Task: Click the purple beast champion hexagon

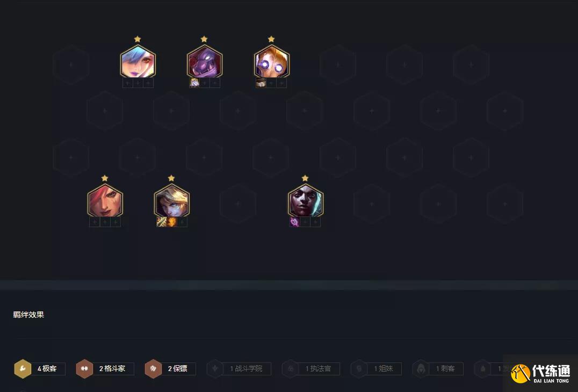Action: (205, 62)
